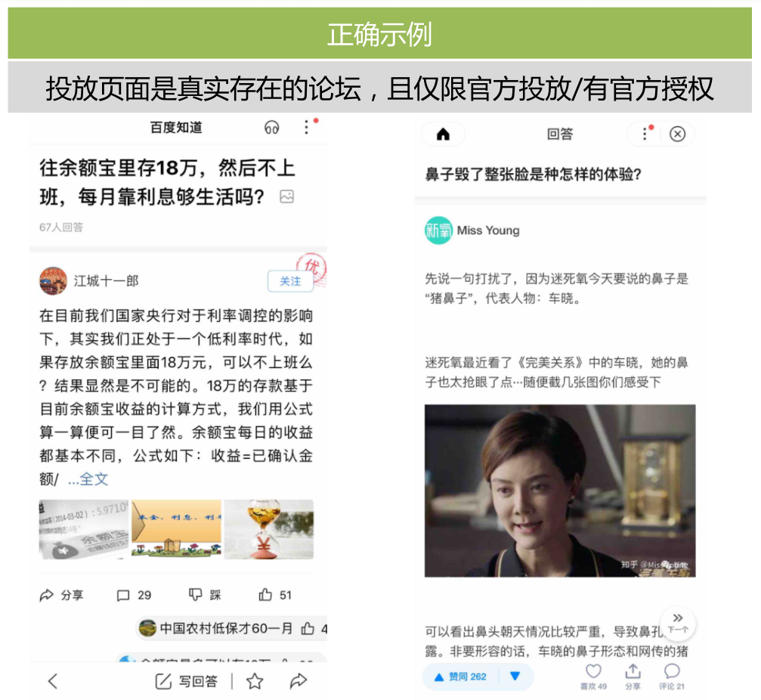The width and height of the screenshot is (761, 700).
Task: Open the hourglass with yuan symbol thumbnail
Action: click(269, 530)
